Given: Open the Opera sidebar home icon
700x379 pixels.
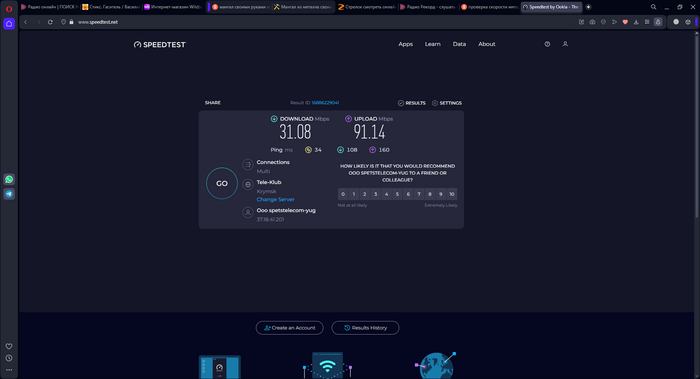Looking at the screenshot, I should [x=9, y=24].
